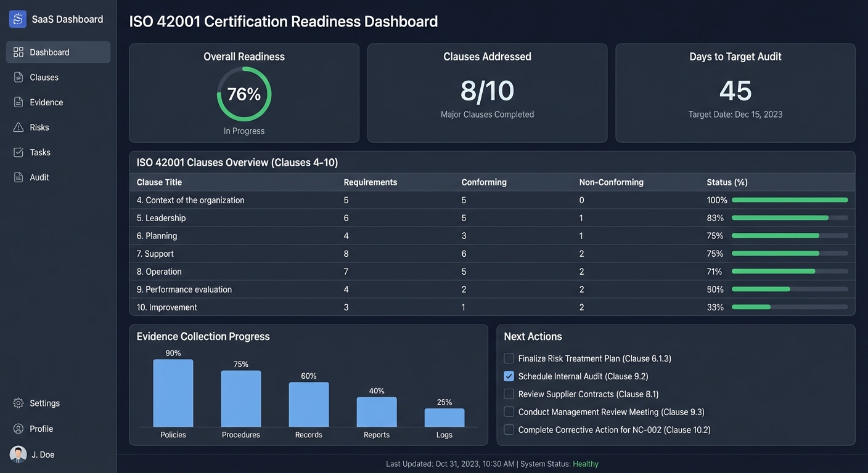
Task: Click the SaaS Dashboard logo icon
Action: [17, 18]
